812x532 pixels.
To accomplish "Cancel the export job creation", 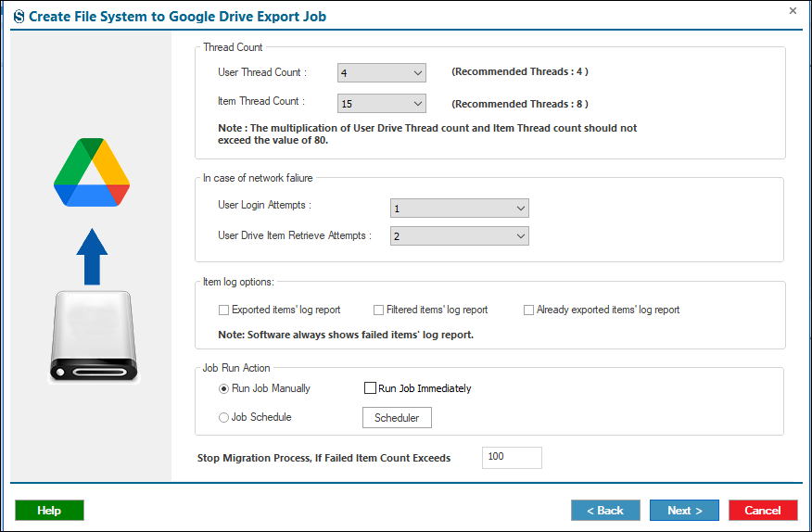I will (x=763, y=511).
